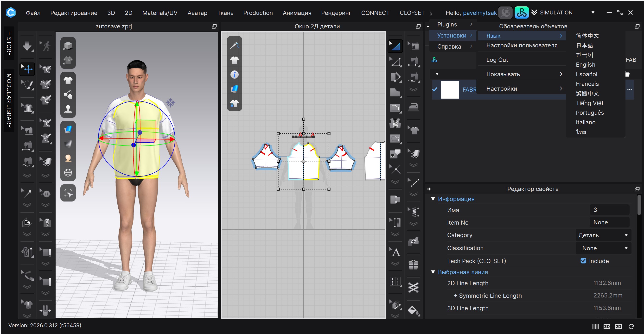Click the steam iron tool icon
The height and width of the screenshot is (334, 644).
tap(413, 107)
